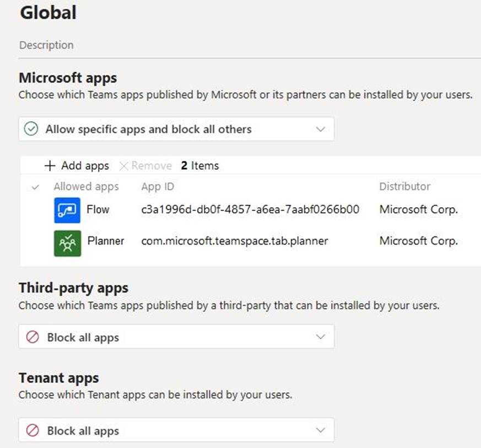This screenshot has width=481, height=448.
Task: Sort by the Allowed apps column header
Action: tap(86, 187)
